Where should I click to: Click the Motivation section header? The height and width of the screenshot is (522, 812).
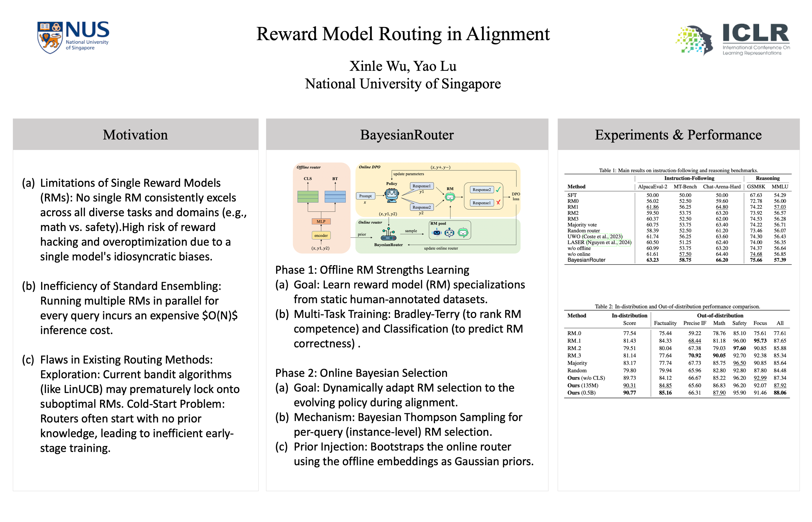(135, 135)
